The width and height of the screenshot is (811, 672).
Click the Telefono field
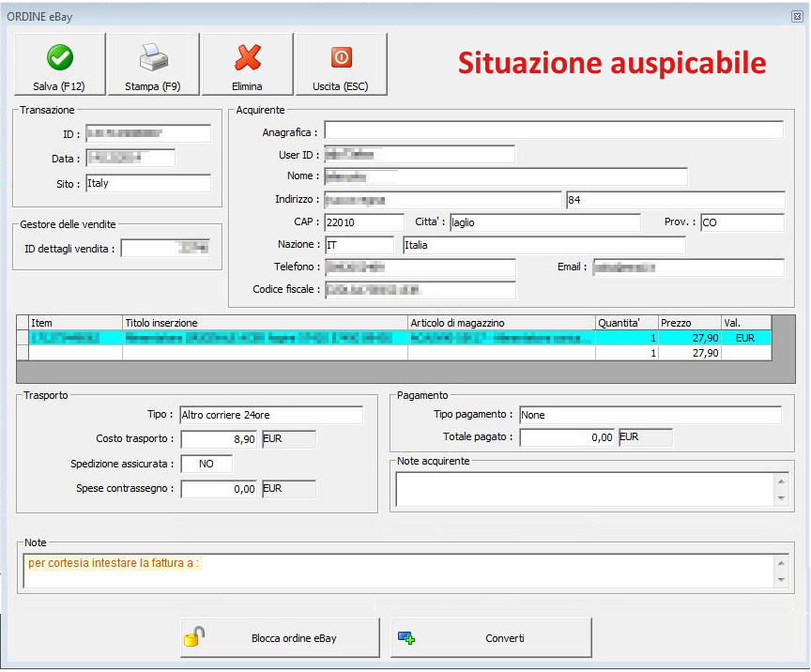[420, 267]
